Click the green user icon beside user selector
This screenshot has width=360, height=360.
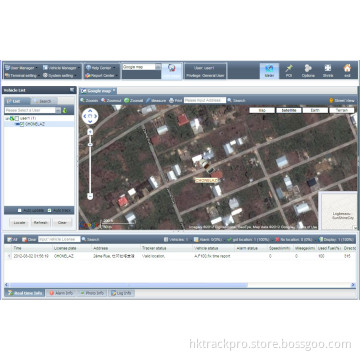[x=65, y=110]
